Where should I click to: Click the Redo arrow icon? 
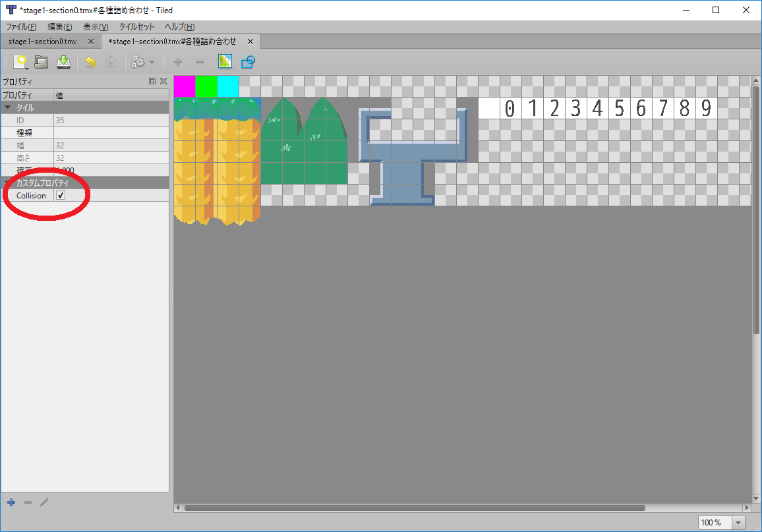[x=111, y=61]
